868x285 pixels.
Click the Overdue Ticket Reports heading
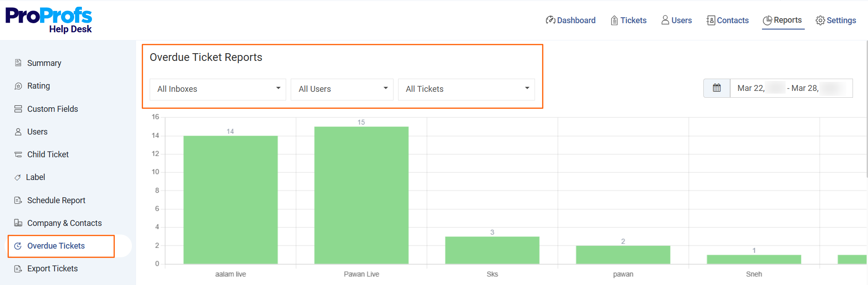(x=206, y=57)
